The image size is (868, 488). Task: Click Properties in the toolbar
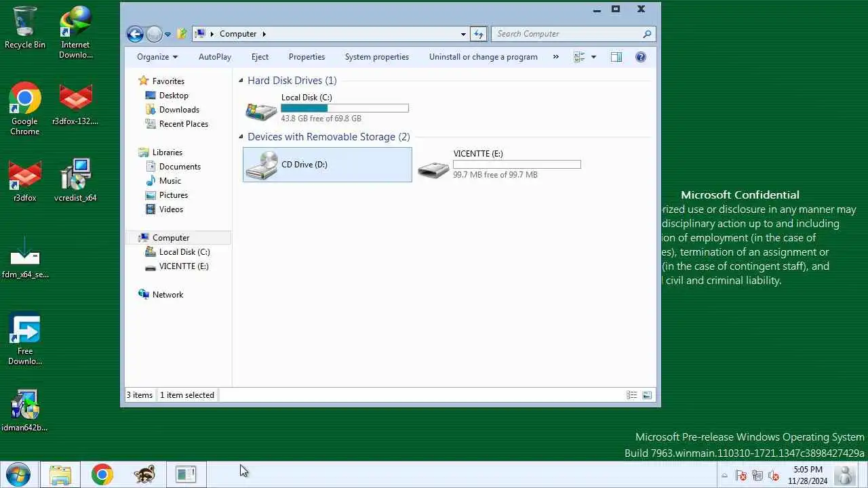pyautogui.click(x=307, y=57)
